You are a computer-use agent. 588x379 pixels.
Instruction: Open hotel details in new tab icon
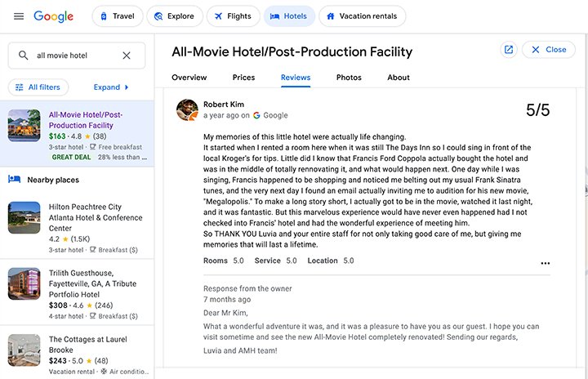click(509, 50)
